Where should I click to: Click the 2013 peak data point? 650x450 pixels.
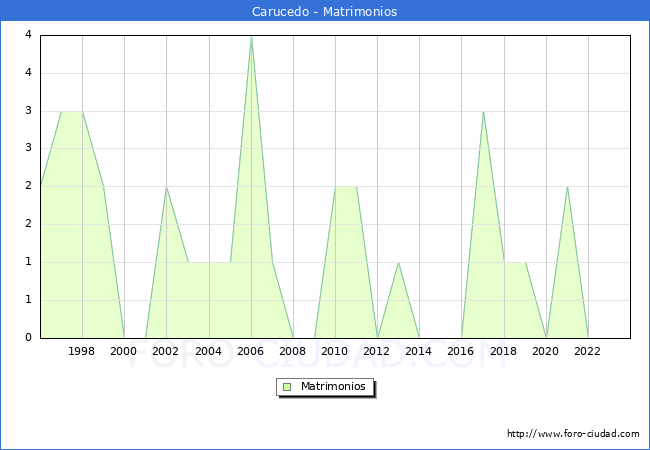coord(399,262)
